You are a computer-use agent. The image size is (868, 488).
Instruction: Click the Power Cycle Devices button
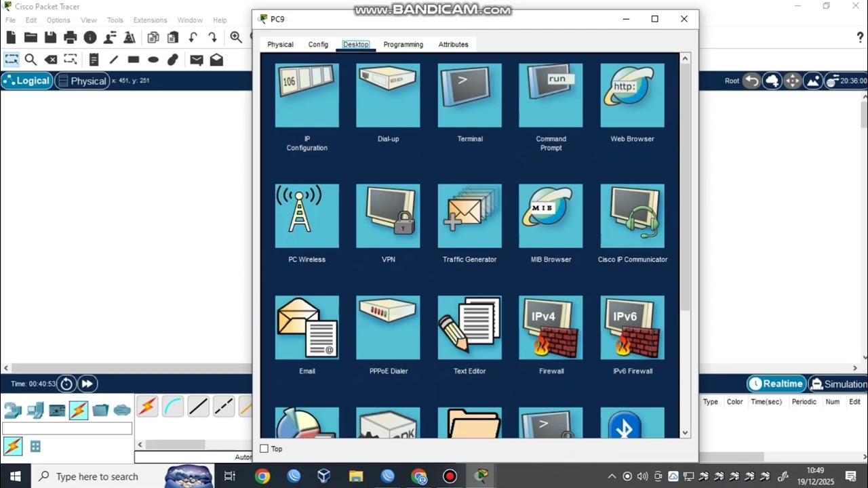(x=66, y=384)
